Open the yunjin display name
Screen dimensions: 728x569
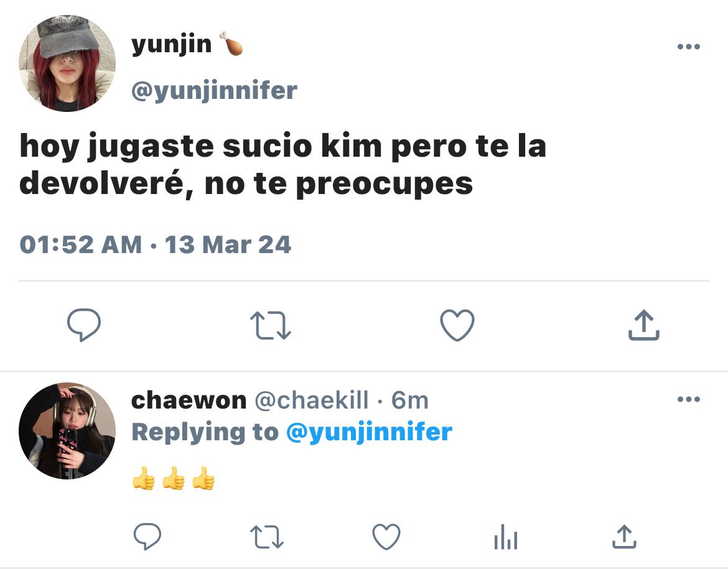(x=171, y=45)
